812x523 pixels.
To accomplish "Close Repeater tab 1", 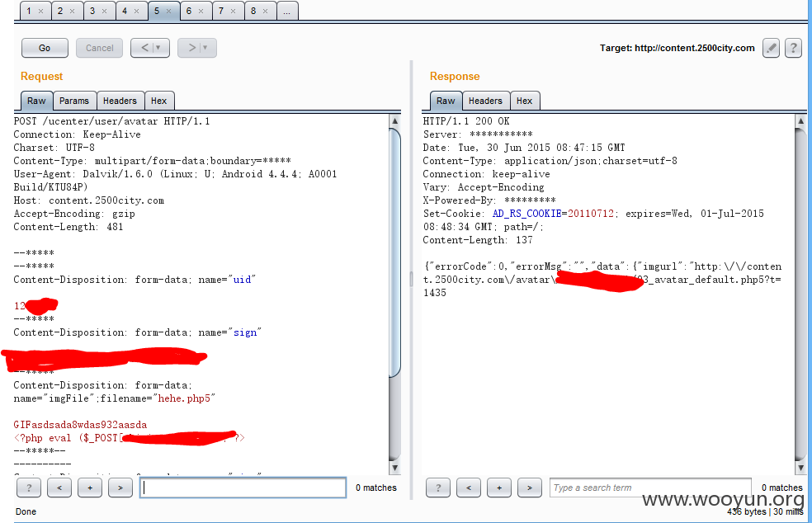I will (x=41, y=11).
